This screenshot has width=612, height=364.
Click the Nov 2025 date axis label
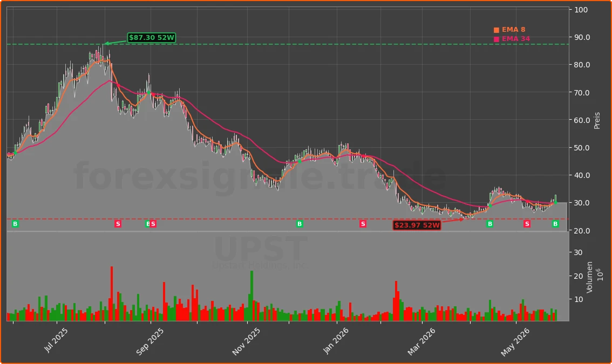pyautogui.click(x=246, y=342)
